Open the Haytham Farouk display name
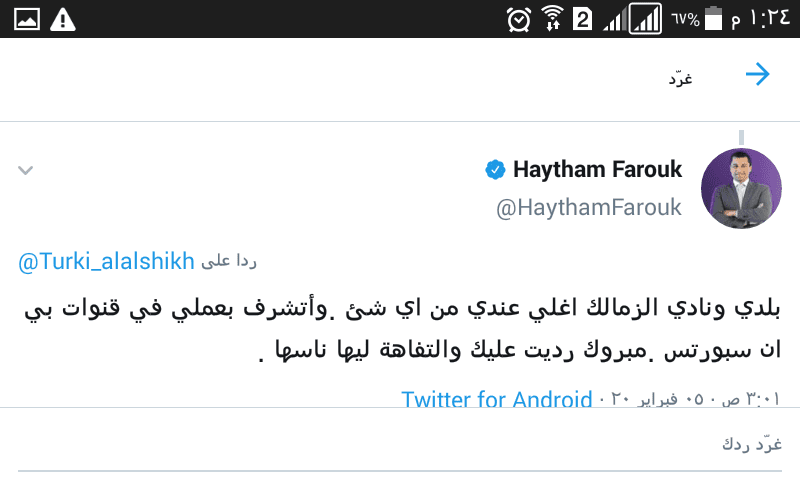The width and height of the screenshot is (800, 480). tap(597, 169)
